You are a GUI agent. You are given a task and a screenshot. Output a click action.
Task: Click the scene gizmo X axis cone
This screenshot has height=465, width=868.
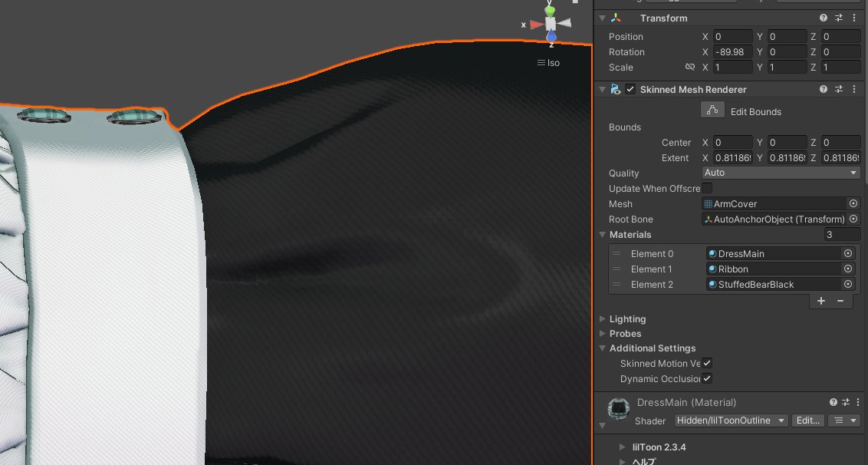(536, 25)
